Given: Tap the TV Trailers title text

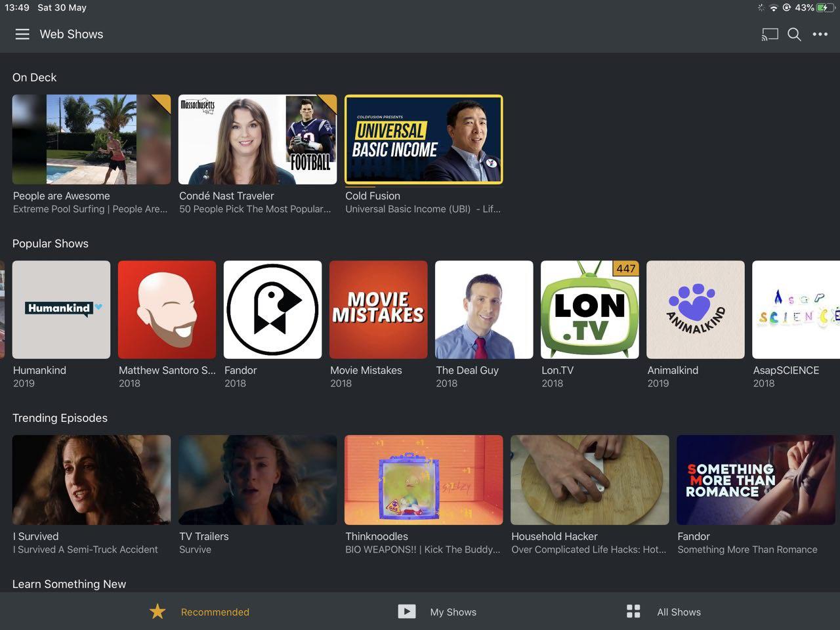Looking at the screenshot, I should pyautogui.click(x=204, y=536).
